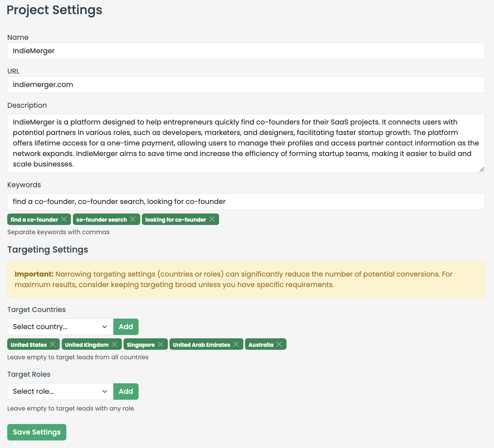Click the Singapore country tag label
Screen dimensions: 494x448
(141, 345)
